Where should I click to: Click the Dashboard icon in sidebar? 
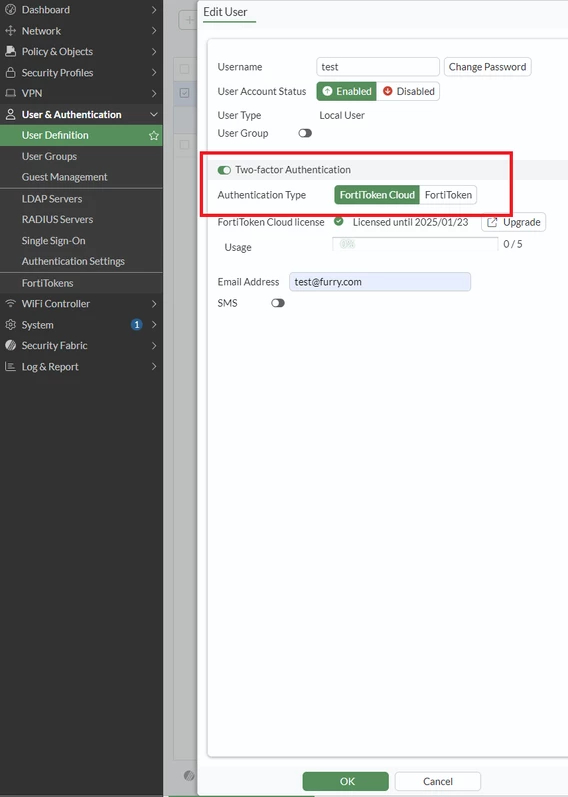tap(10, 10)
